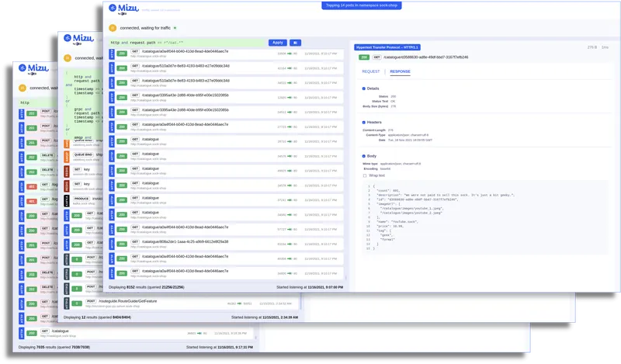Click the query filter input field

click(187, 43)
